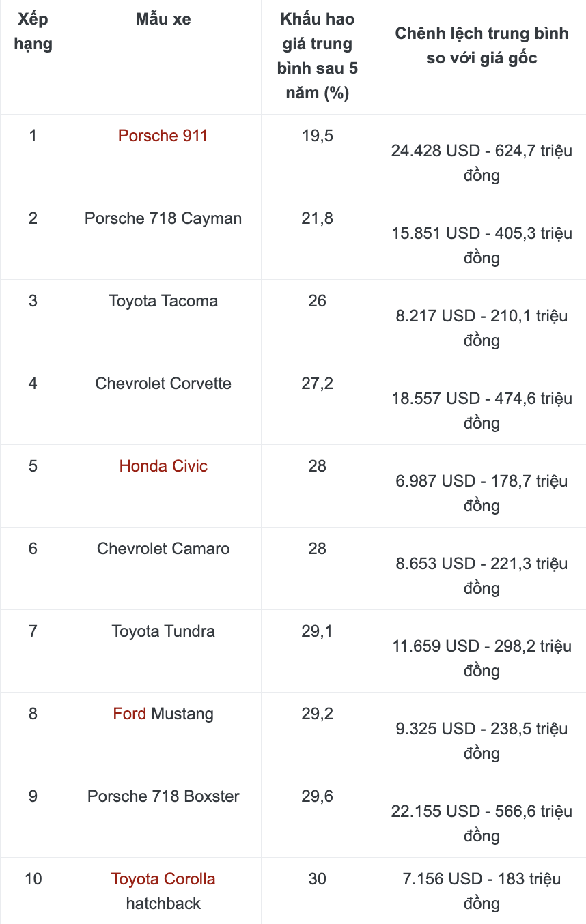
Task: Click the 'Chênh lệch trung bình' header
Action: click(482, 46)
